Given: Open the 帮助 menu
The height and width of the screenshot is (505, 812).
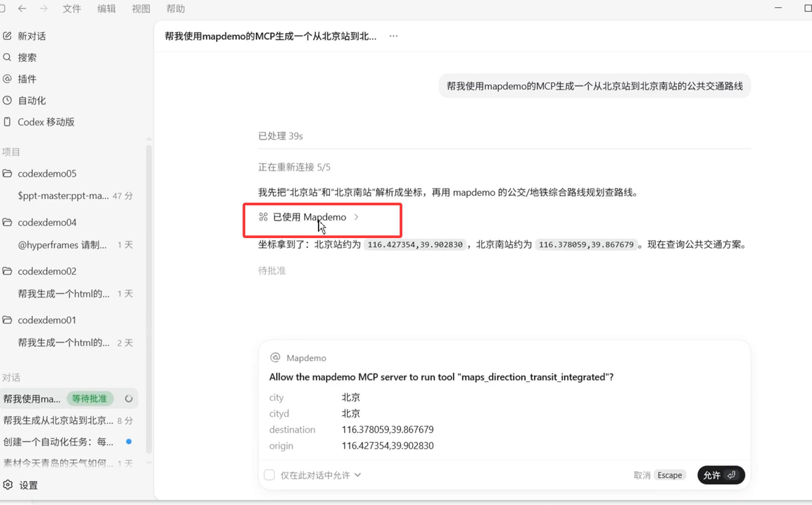Looking at the screenshot, I should point(176,9).
